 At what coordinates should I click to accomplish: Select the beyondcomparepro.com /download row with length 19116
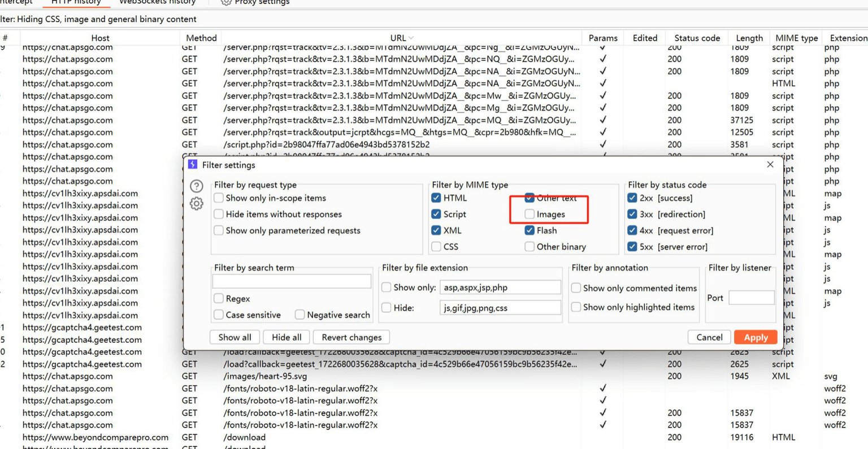[x=434, y=437]
